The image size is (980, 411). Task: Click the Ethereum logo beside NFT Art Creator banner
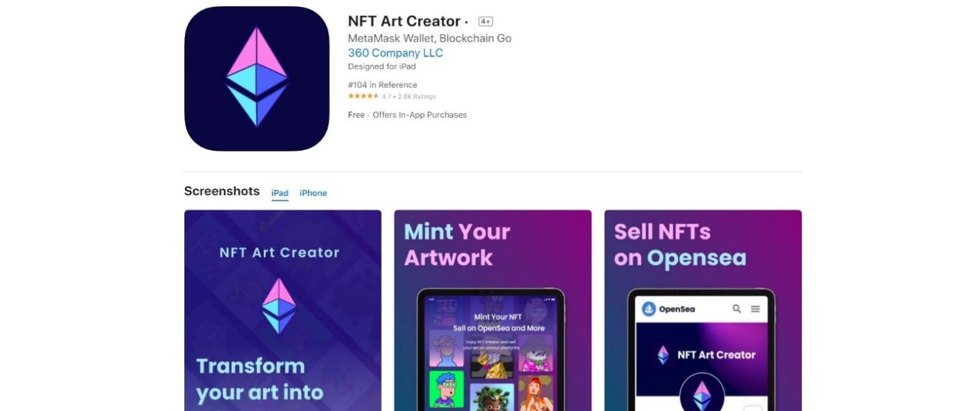(x=663, y=355)
